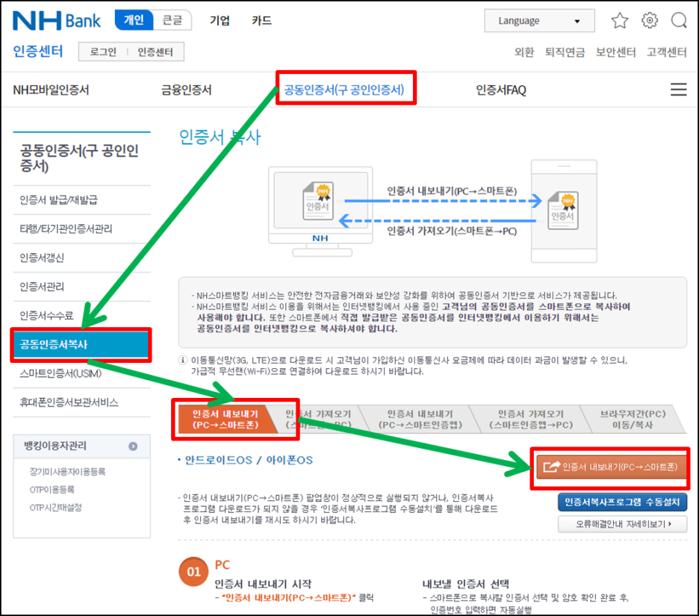
Task: Select the 인증서 가져오기 (스마트인증앱→PC) tab
Action: [530, 420]
